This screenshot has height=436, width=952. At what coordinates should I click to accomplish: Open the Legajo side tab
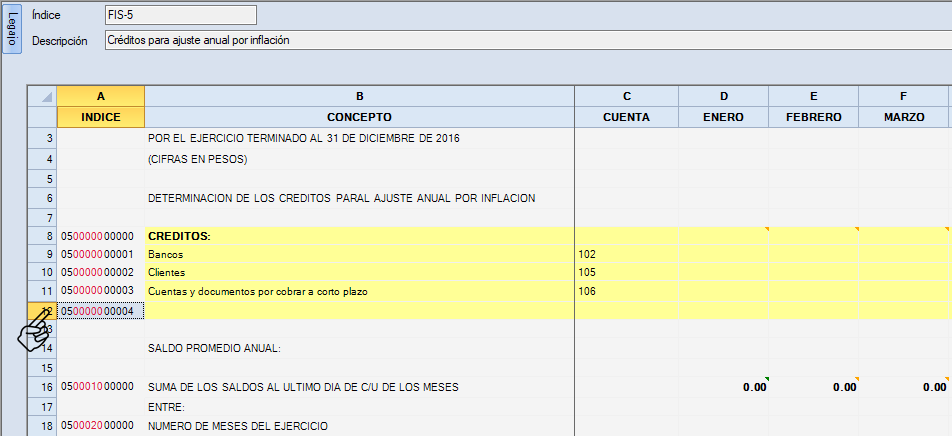point(12,28)
